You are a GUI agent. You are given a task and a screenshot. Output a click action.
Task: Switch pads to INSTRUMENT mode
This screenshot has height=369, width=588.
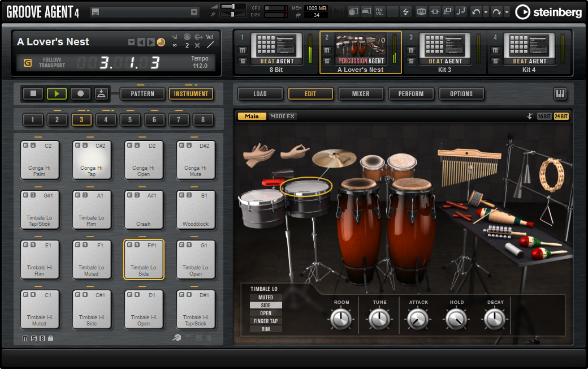click(191, 94)
